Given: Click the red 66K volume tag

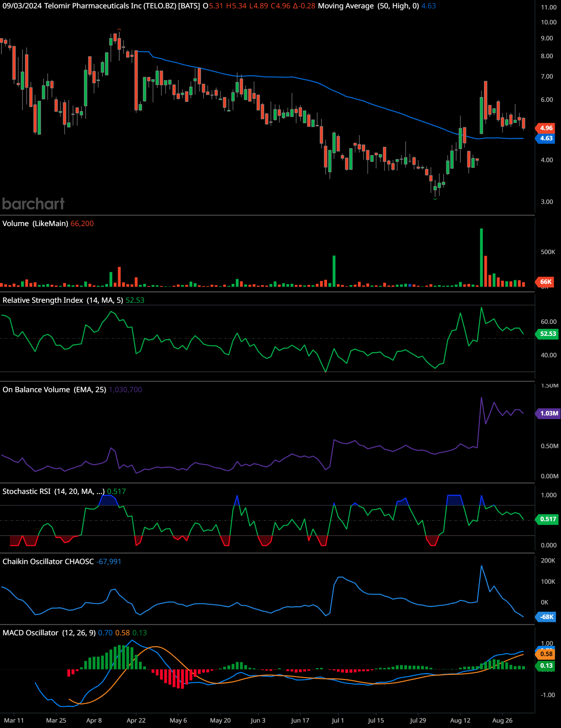Looking at the screenshot, I should (x=545, y=282).
